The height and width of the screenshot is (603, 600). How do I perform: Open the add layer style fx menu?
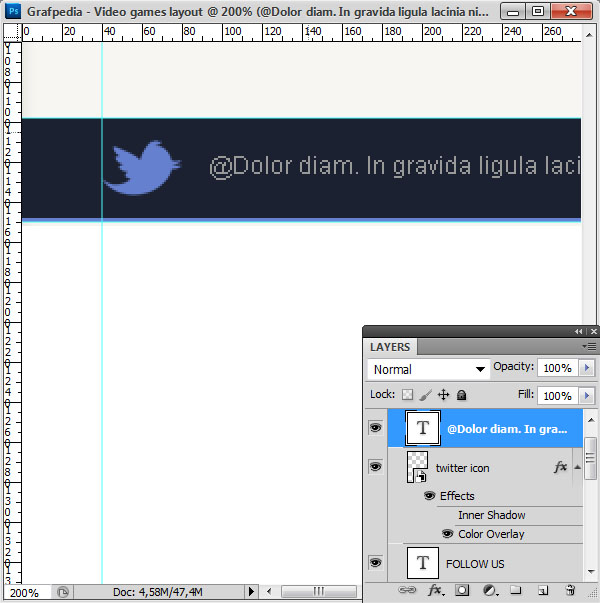[436, 590]
